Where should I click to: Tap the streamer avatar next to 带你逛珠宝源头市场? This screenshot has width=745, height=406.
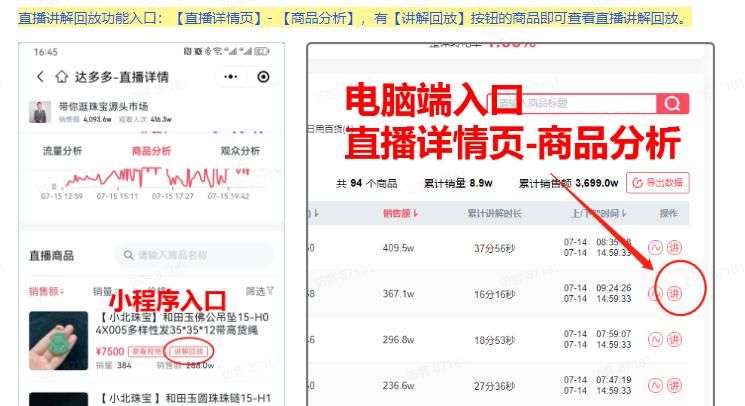click(x=40, y=112)
